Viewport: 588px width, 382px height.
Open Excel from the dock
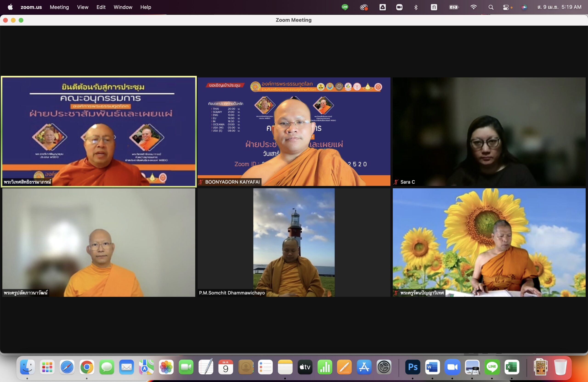tap(512, 367)
